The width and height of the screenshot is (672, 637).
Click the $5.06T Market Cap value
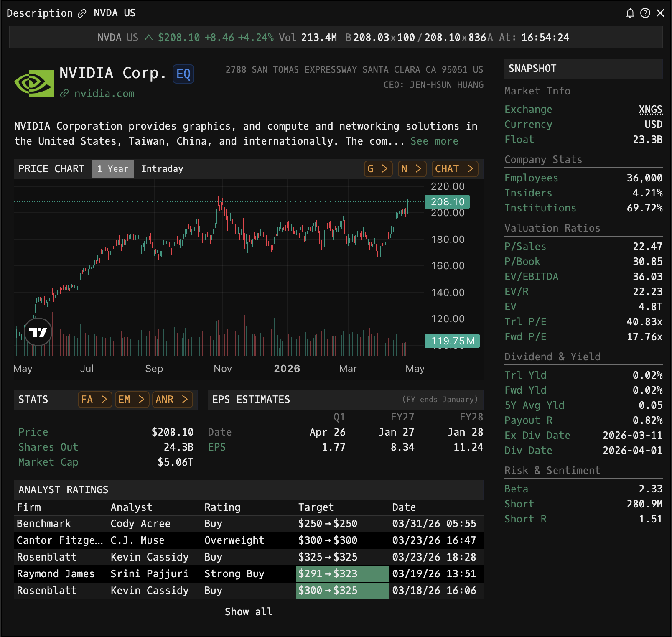[176, 462]
